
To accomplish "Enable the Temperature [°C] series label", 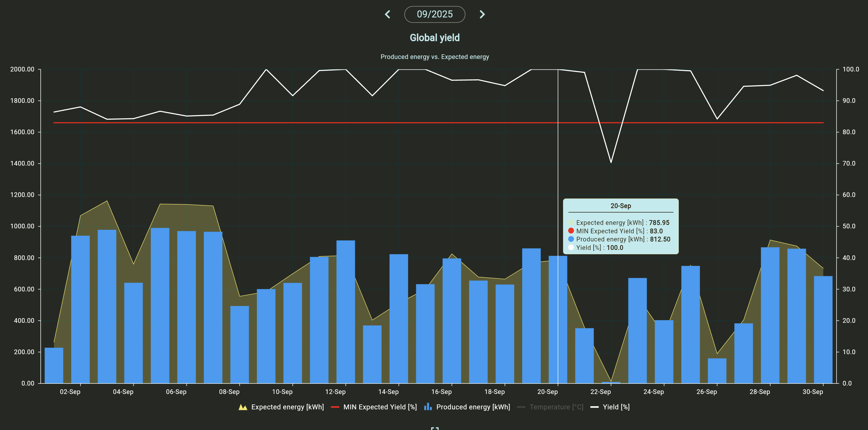I will pos(556,407).
